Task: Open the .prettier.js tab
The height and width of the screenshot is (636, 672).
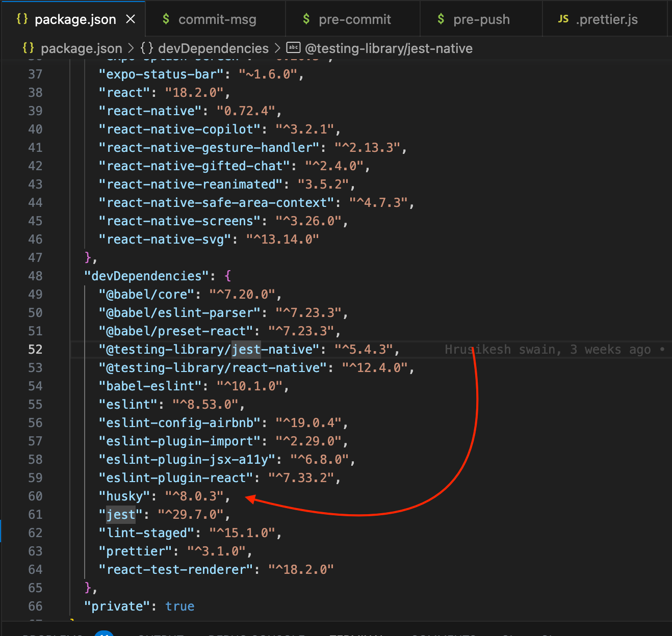Action: click(x=605, y=19)
